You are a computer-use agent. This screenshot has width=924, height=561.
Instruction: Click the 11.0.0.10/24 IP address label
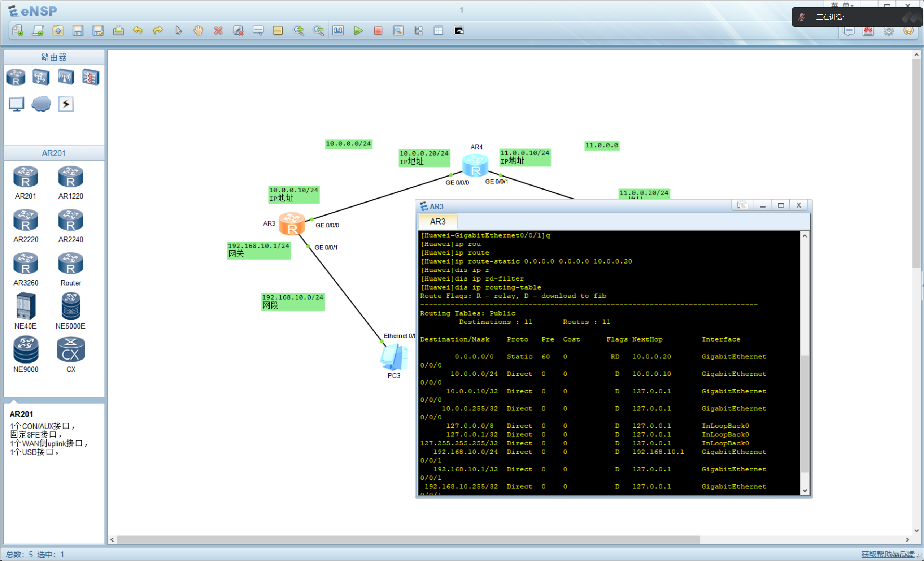tap(525, 157)
